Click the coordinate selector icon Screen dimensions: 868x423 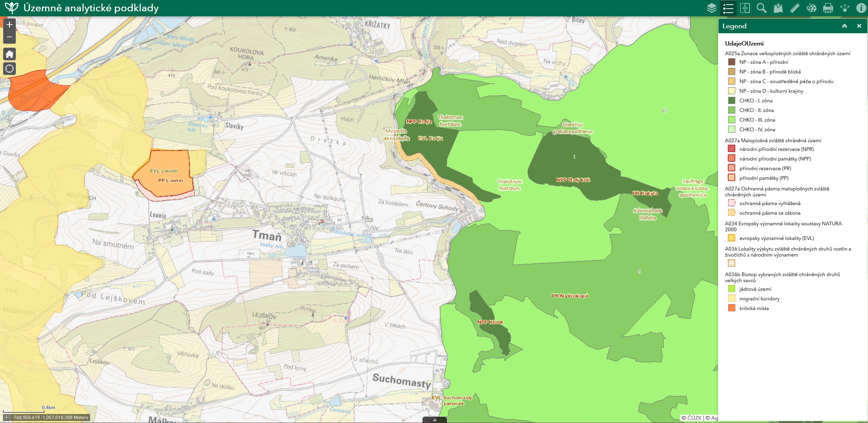tap(6, 418)
